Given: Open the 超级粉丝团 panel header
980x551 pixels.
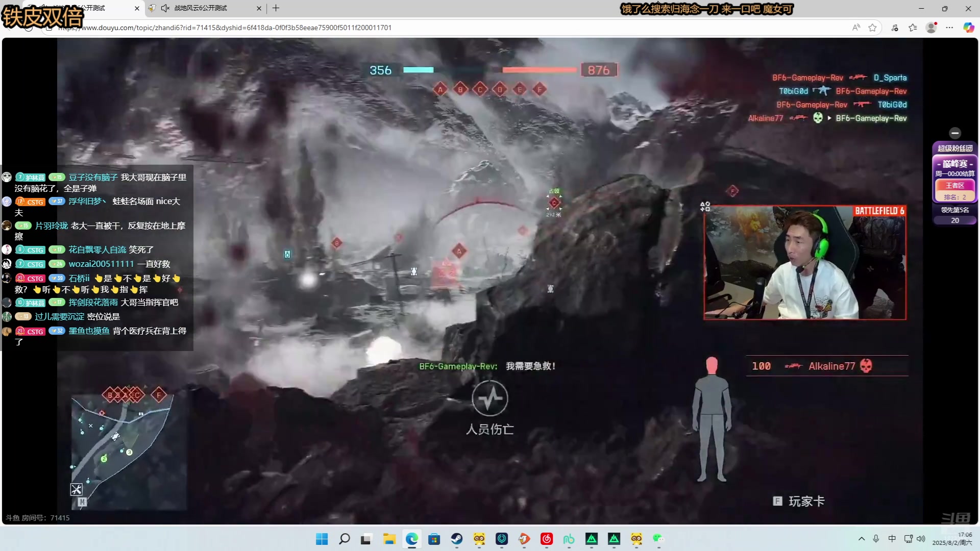Looking at the screenshot, I should [x=955, y=148].
